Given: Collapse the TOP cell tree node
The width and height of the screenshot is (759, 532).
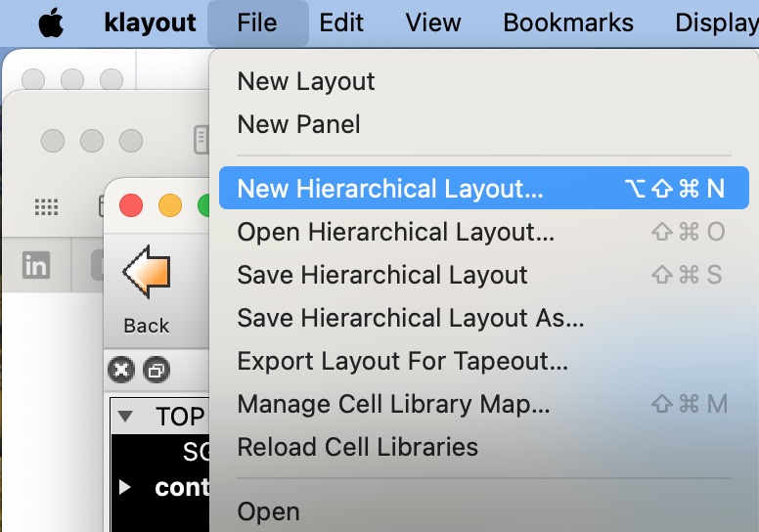Looking at the screenshot, I should (125, 417).
